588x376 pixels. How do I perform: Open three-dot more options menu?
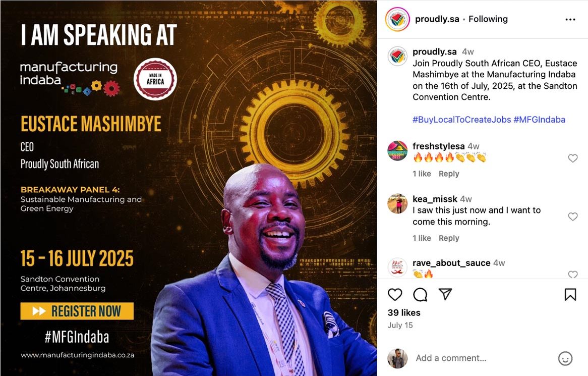pyautogui.click(x=570, y=20)
